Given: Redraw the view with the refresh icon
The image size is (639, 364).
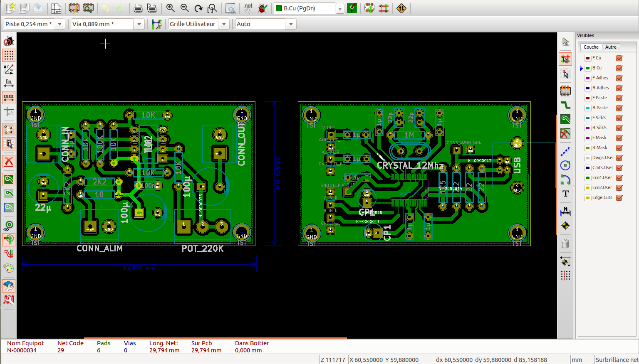Looking at the screenshot, I should point(198,8).
